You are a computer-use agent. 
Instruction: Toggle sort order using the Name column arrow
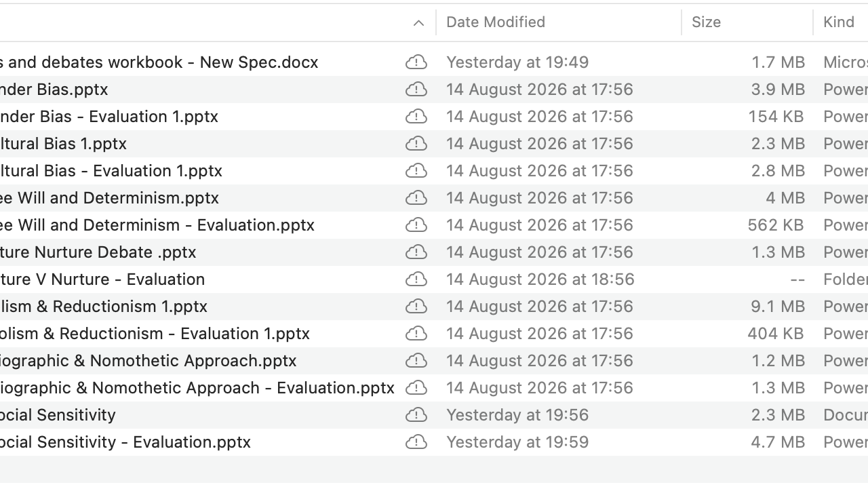pyautogui.click(x=418, y=22)
